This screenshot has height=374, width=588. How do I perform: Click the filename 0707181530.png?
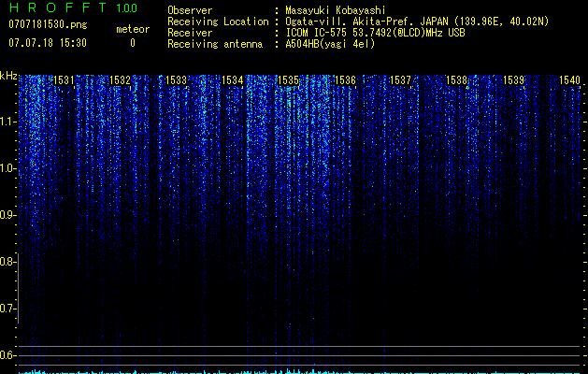coord(48,24)
